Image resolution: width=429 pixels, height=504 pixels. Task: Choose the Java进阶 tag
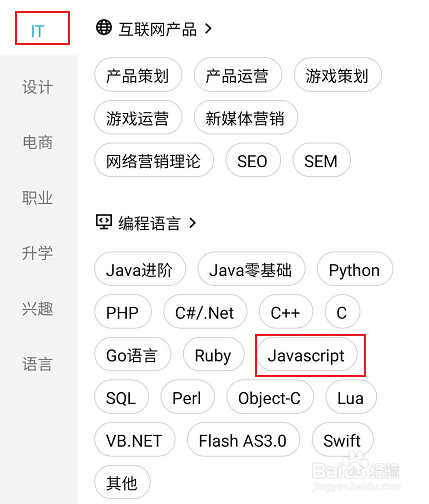[140, 269]
